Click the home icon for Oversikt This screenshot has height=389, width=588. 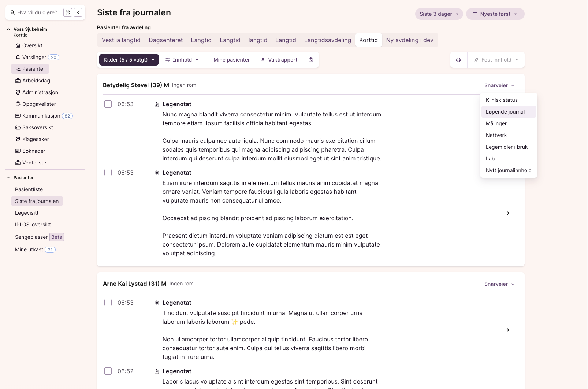18,45
